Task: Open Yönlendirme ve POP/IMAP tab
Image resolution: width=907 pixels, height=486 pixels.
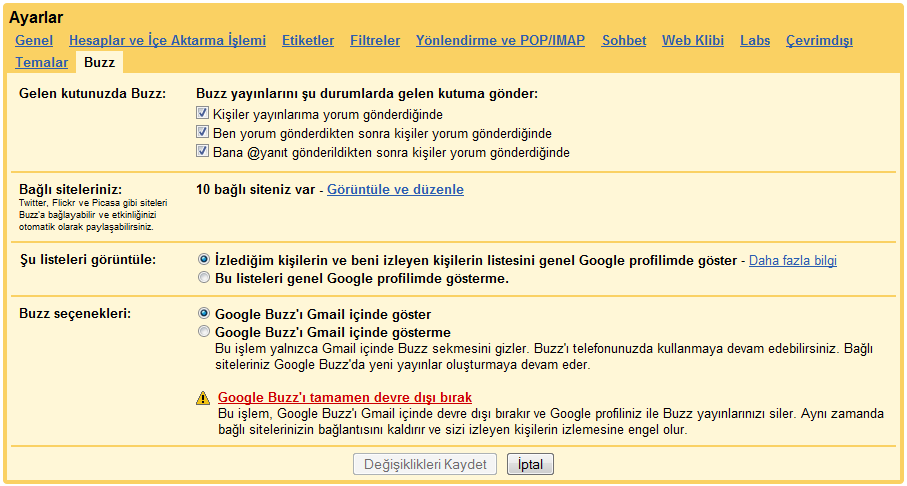Action: click(500, 40)
